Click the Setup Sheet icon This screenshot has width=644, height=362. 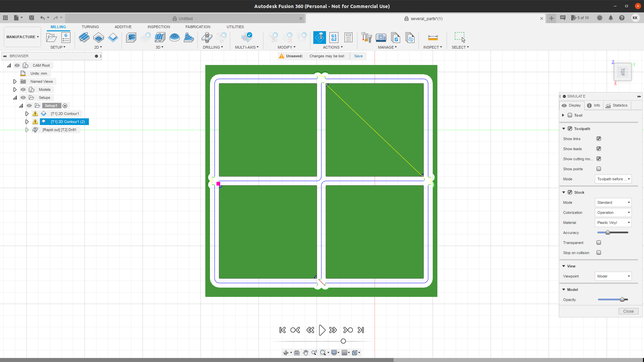348,38
